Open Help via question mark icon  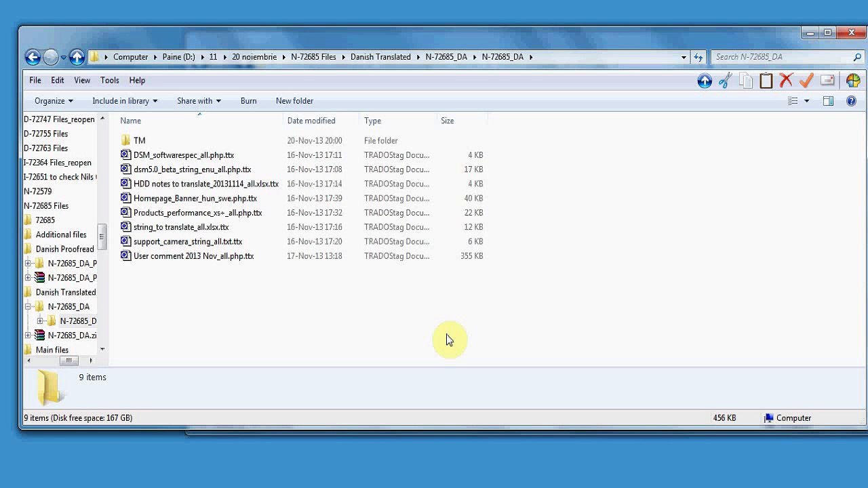[x=851, y=101]
